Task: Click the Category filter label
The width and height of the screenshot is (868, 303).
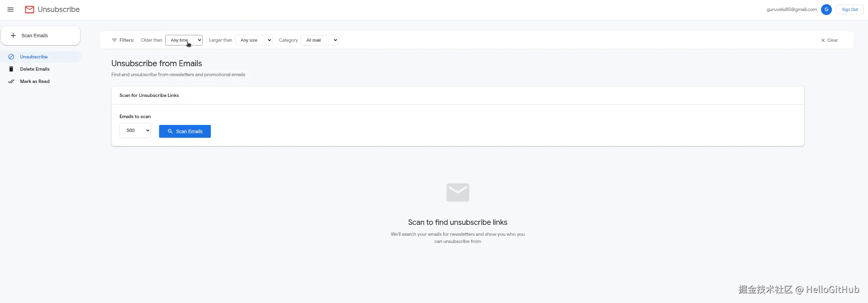Action: pyautogui.click(x=288, y=40)
